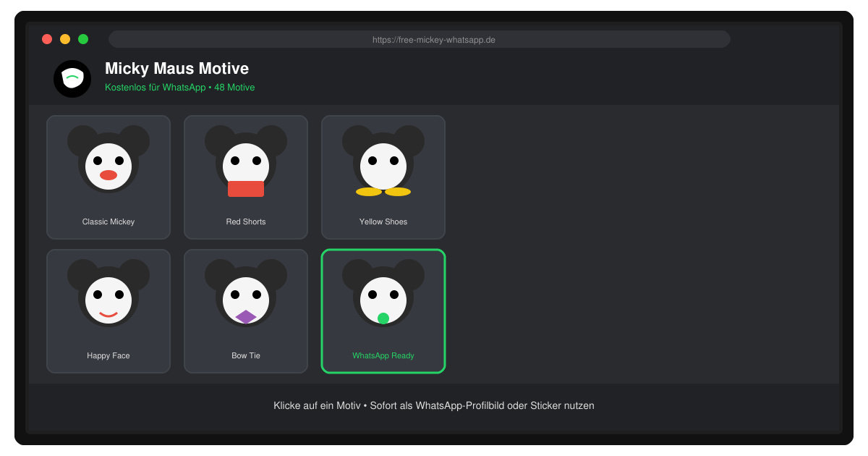Click the site logo icon in header

point(72,79)
